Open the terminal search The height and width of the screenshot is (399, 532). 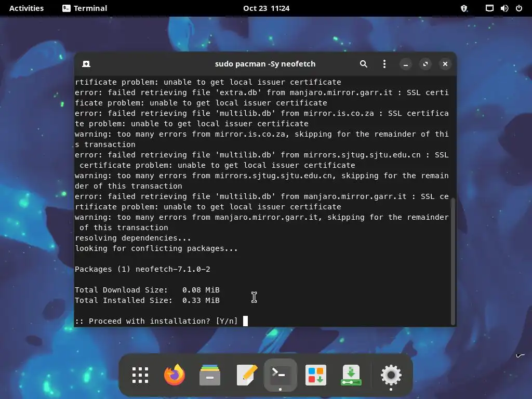pyautogui.click(x=363, y=64)
